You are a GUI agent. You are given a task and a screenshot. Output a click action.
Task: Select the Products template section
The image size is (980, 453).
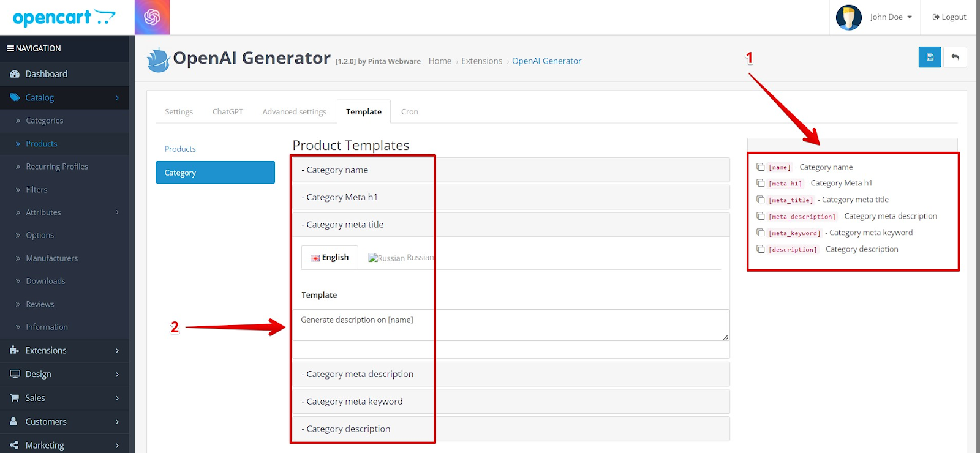pos(180,149)
